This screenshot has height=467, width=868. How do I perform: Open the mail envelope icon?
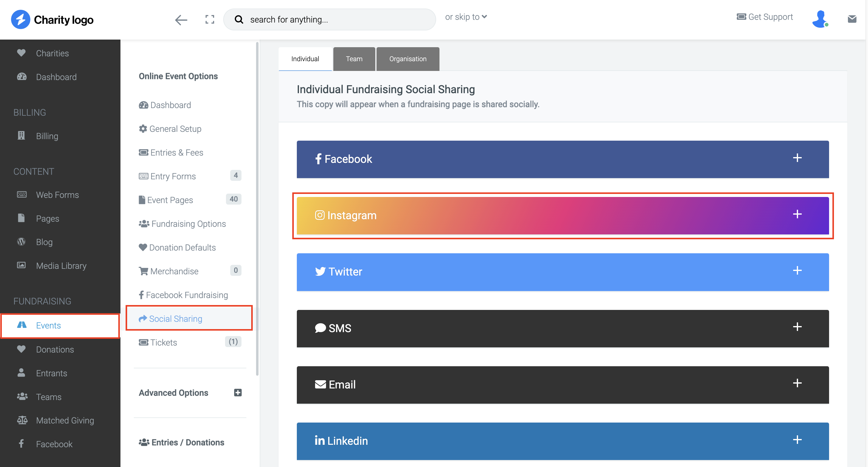click(x=852, y=19)
